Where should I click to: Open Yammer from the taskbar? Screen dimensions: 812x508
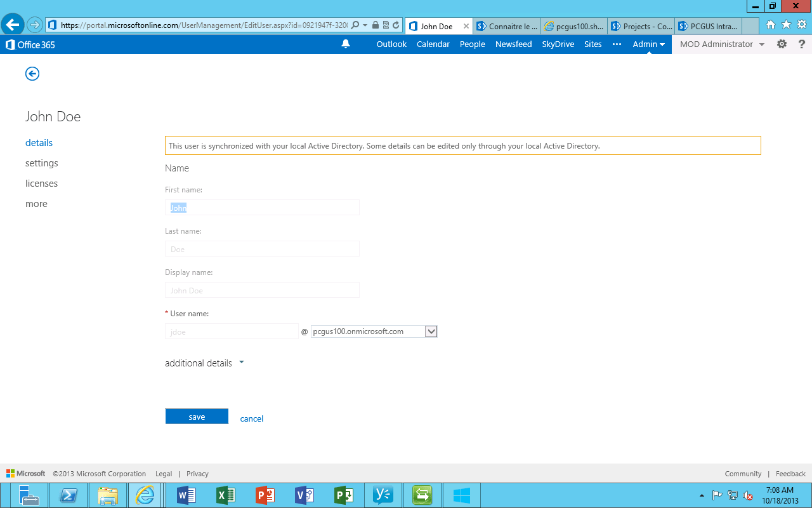pyautogui.click(x=383, y=495)
